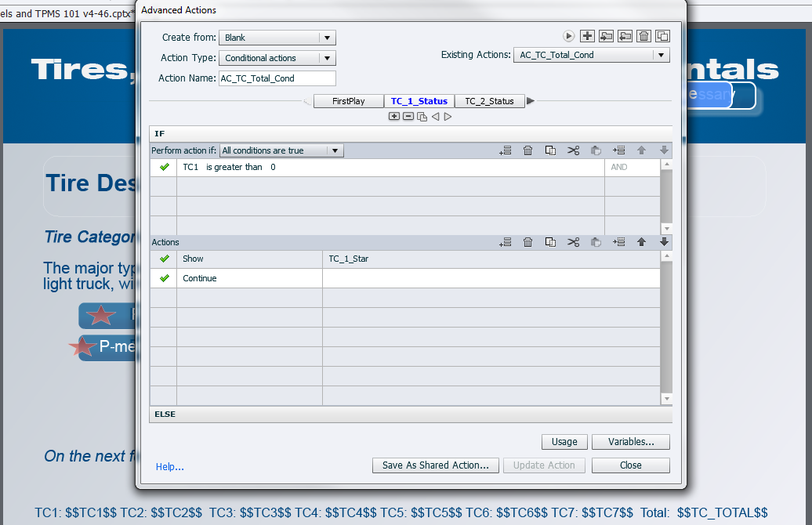Open the Action Type dropdown
This screenshot has width=812, height=525.
tap(277, 58)
